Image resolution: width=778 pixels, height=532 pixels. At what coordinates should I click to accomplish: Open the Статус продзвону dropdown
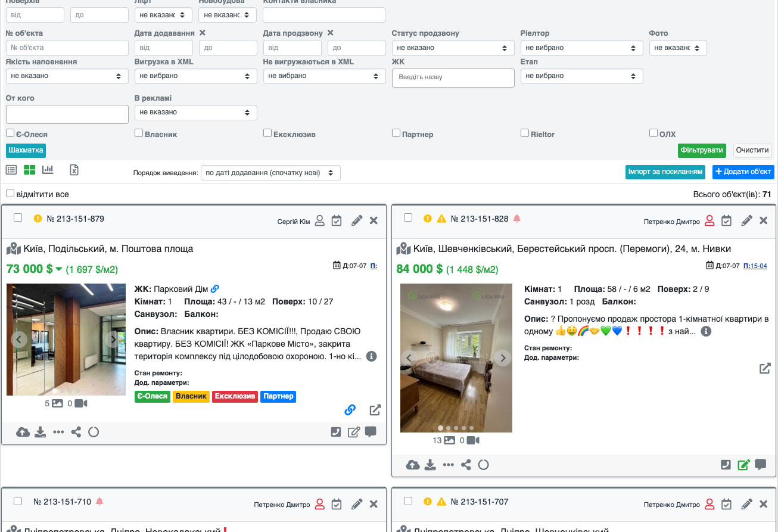(453, 48)
